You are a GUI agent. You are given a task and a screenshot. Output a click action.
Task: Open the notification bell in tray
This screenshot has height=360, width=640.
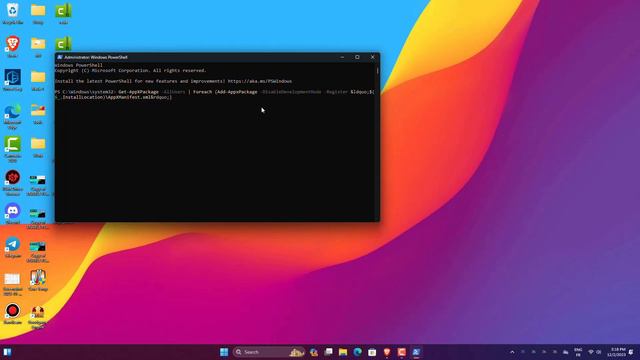tap(631, 352)
